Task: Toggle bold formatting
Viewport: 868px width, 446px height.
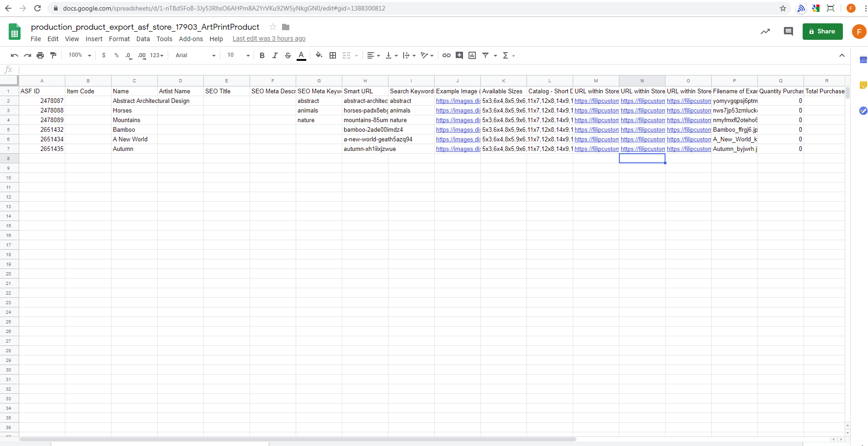Action: click(262, 55)
